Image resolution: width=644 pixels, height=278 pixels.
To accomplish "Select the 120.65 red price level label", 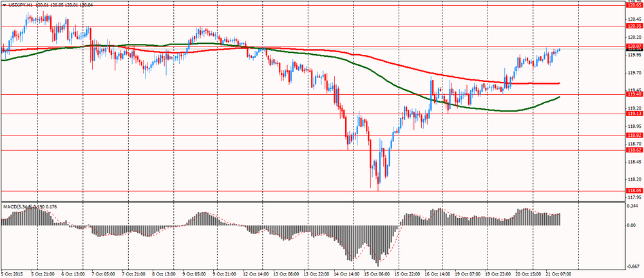I will 634,5.
